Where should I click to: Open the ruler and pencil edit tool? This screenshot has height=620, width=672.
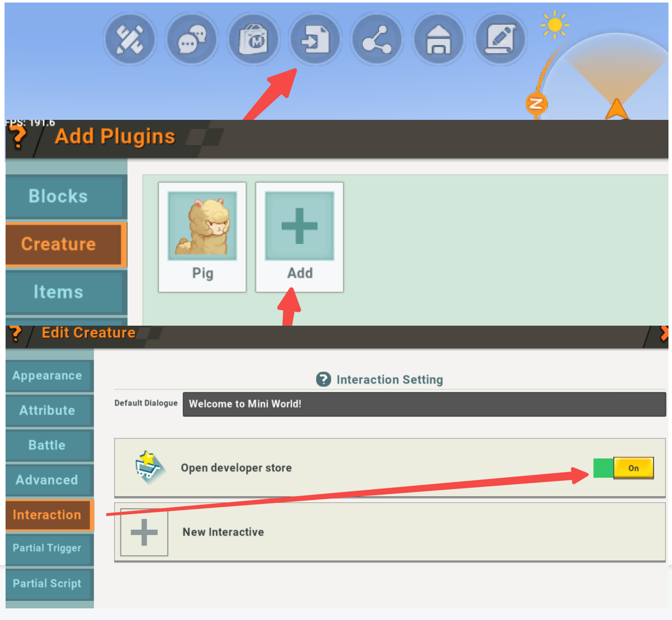pyautogui.click(x=130, y=39)
